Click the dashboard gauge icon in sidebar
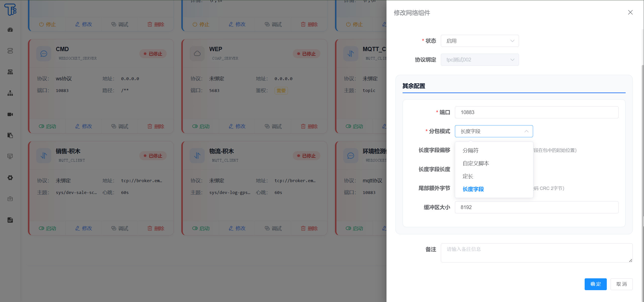644x302 pixels. pos(10,30)
